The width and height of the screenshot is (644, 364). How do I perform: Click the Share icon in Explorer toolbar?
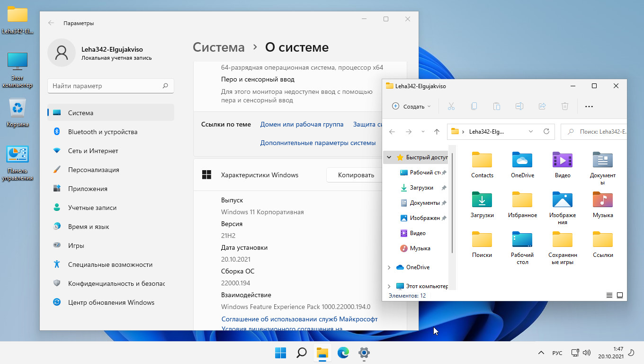[x=542, y=107]
